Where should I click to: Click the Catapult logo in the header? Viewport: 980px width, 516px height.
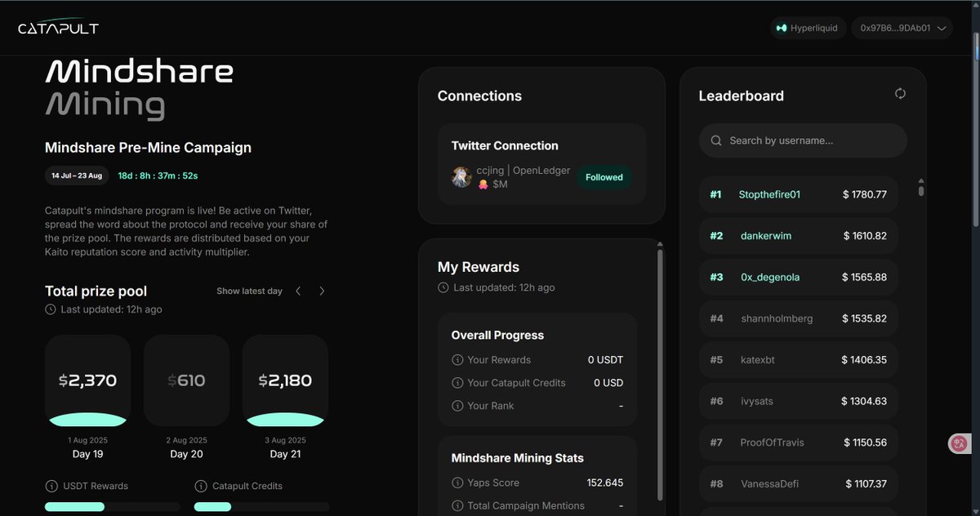coord(59,28)
